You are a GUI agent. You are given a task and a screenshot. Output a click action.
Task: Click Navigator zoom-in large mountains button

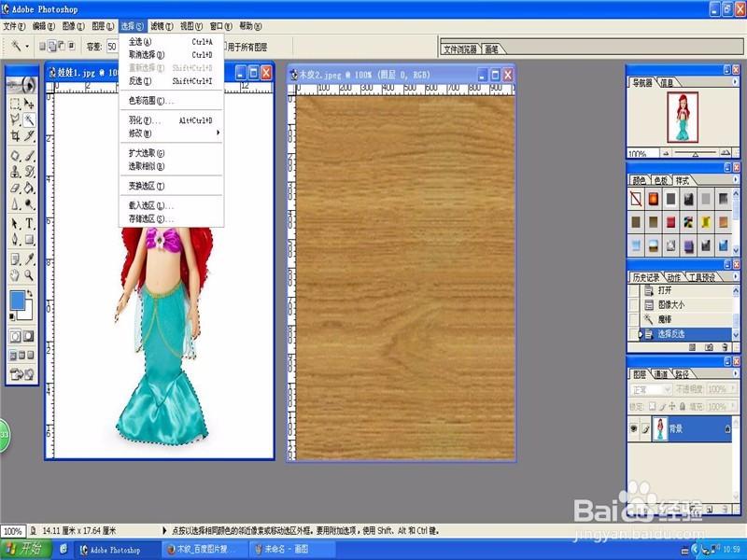coord(726,153)
